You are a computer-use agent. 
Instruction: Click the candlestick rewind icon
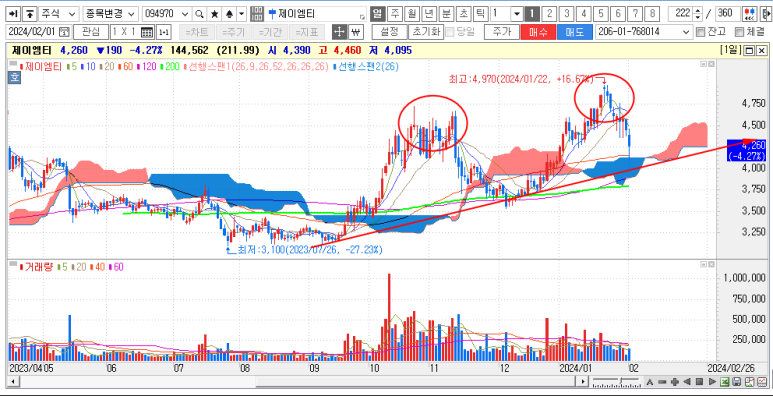[750, 13]
